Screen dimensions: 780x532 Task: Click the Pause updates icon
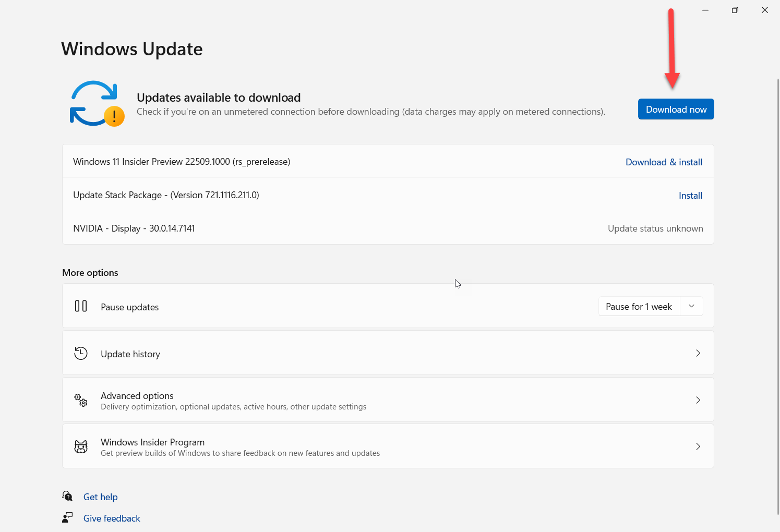click(x=81, y=306)
